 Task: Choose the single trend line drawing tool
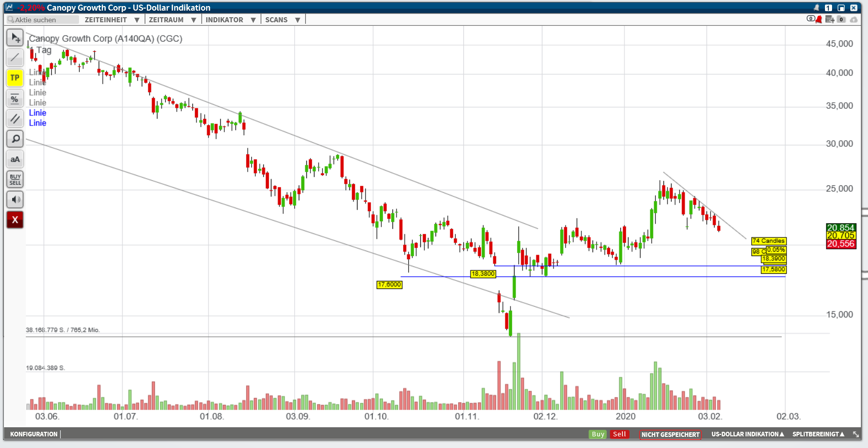coord(15,58)
